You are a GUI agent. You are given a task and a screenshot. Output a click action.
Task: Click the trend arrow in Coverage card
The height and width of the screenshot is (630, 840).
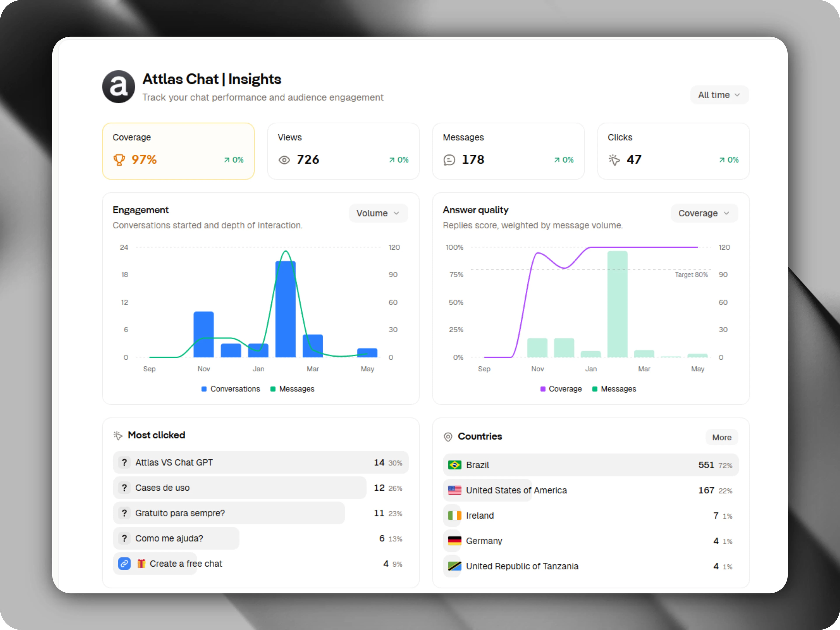point(227,160)
